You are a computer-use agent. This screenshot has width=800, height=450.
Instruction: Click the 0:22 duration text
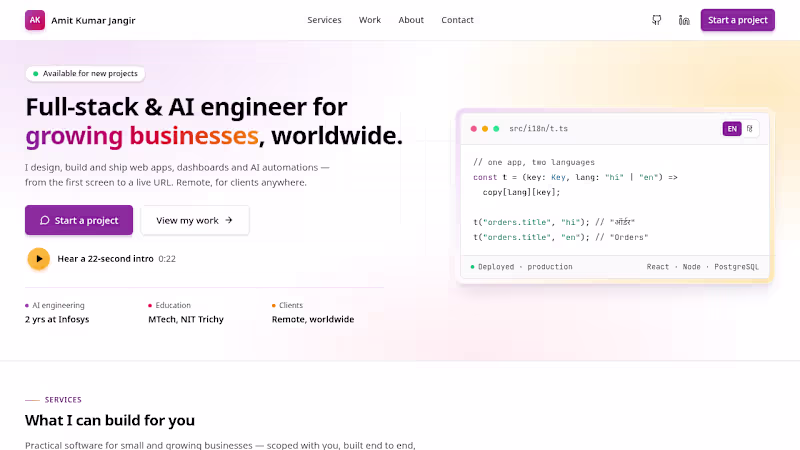167,259
